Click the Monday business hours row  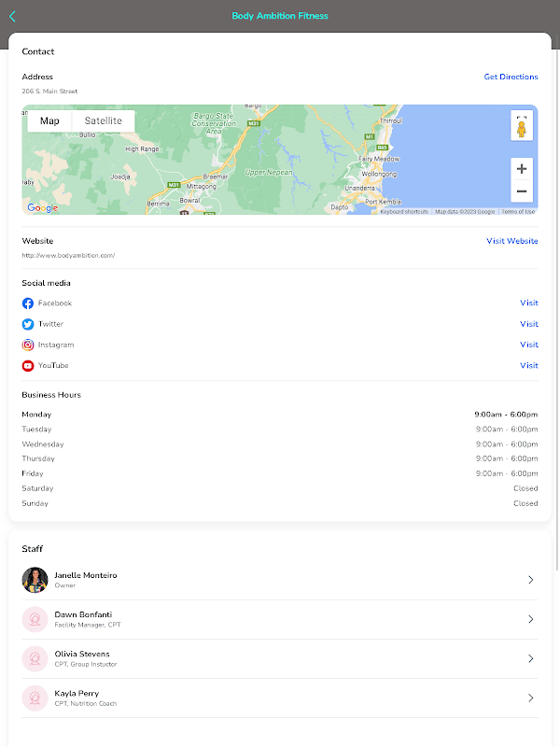280,415
